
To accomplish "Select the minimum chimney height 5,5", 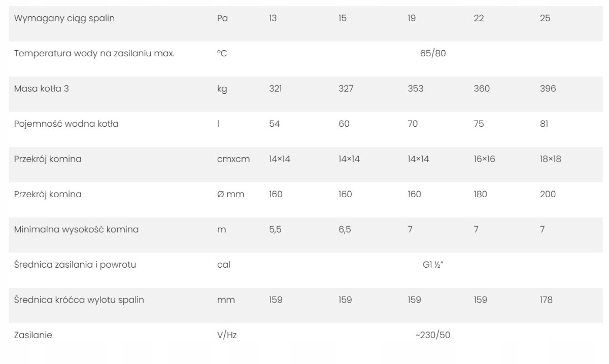I will [275, 230].
